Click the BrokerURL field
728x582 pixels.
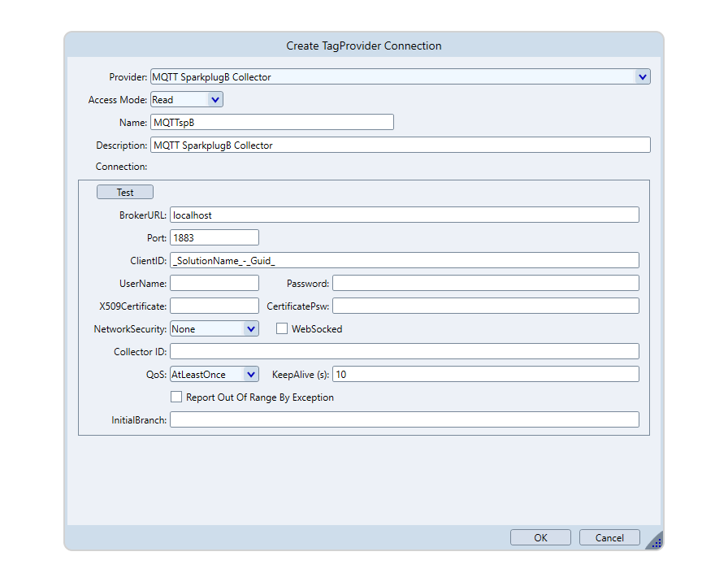(x=404, y=215)
